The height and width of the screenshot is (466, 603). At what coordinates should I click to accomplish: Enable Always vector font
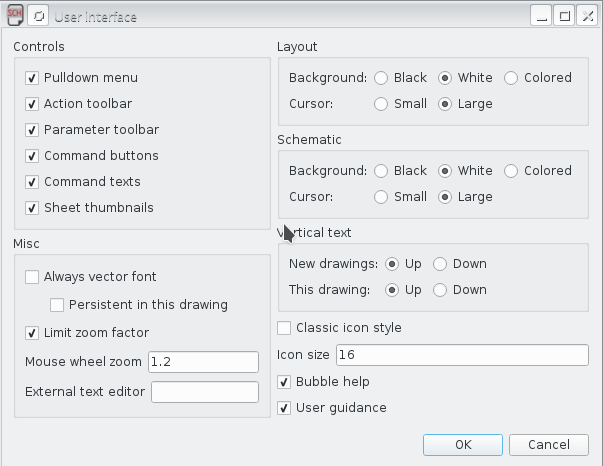tap(32, 277)
